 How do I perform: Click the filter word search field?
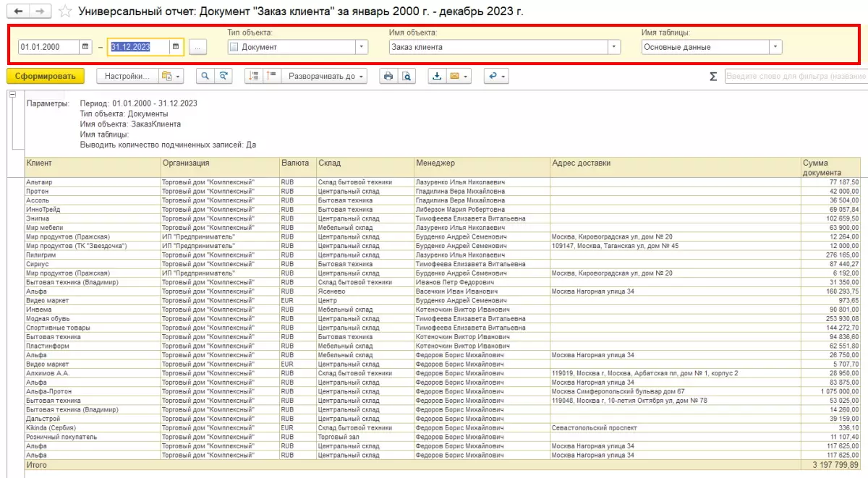point(796,76)
